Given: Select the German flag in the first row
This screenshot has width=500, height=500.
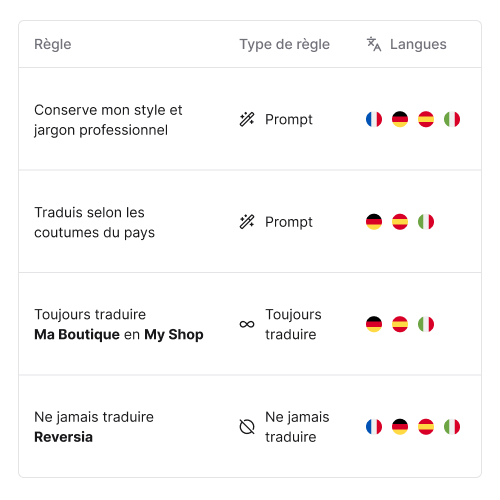Looking at the screenshot, I should pos(400,119).
